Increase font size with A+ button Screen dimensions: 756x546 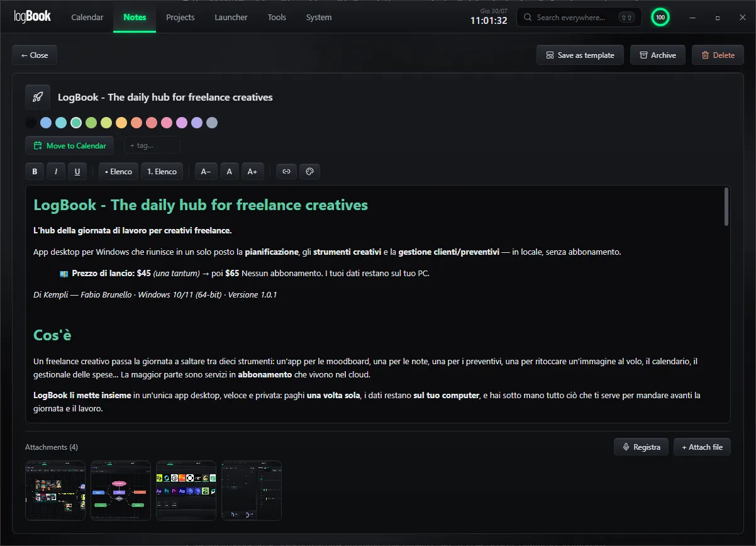252,171
